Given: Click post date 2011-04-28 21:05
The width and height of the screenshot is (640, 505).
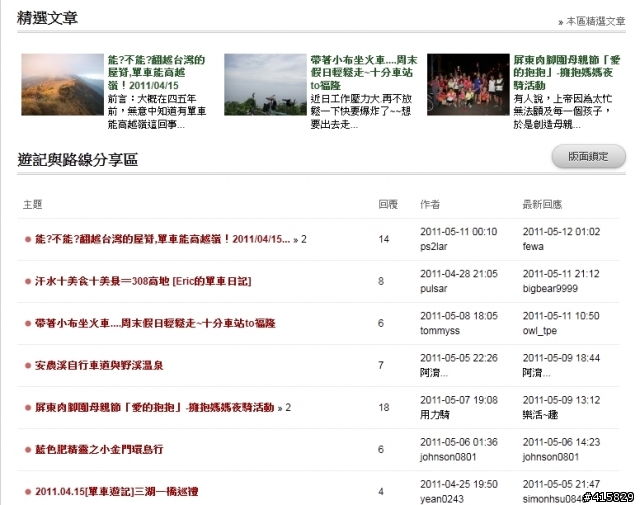Looking at the screenshot, I should 459,274.
